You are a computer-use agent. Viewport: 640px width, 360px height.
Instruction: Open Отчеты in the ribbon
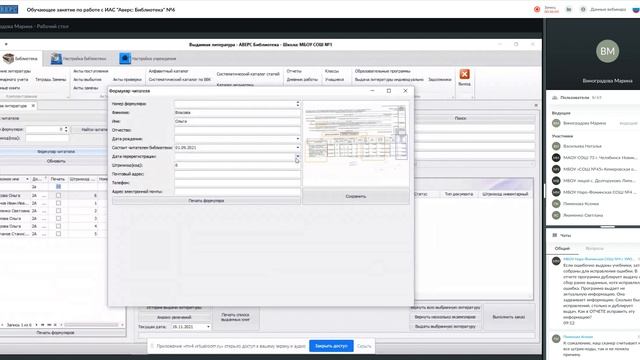(294, 71)
